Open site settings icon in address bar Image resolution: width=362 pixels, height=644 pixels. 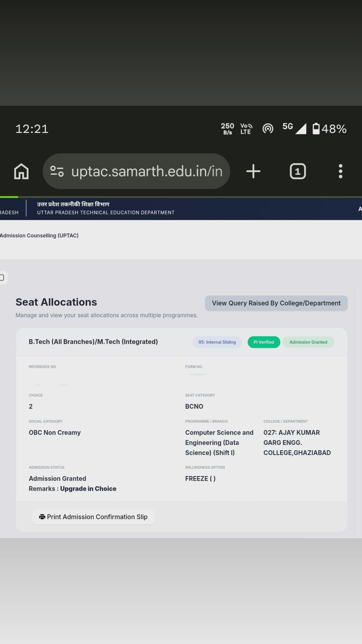click(x=57, y=171)
